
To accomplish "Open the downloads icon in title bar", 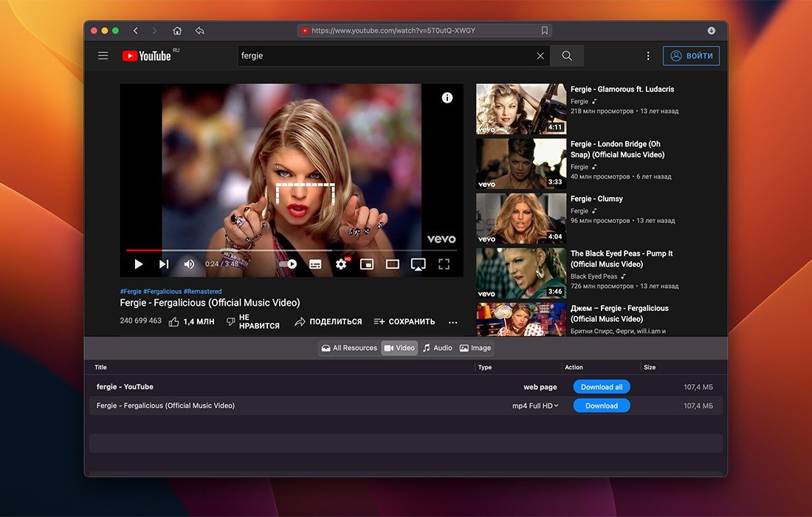I will [712, 30].
